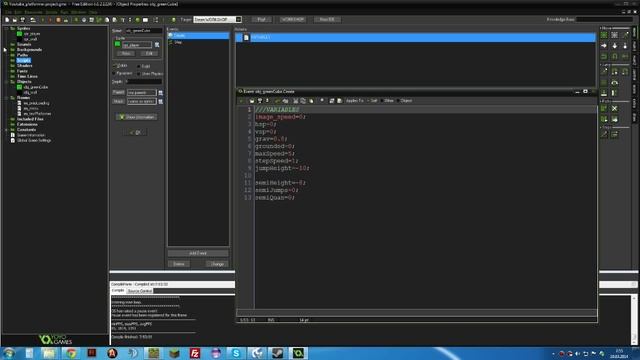Viewport: 640px width, 360px height.
Task: Expand the Fonts folder
Action: point(22,71)
